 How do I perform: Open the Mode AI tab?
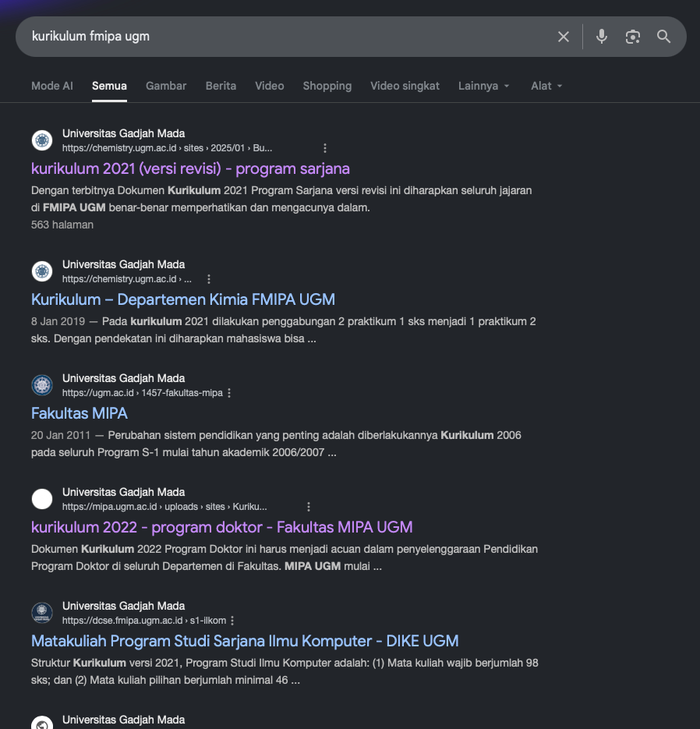click(52, 86)
